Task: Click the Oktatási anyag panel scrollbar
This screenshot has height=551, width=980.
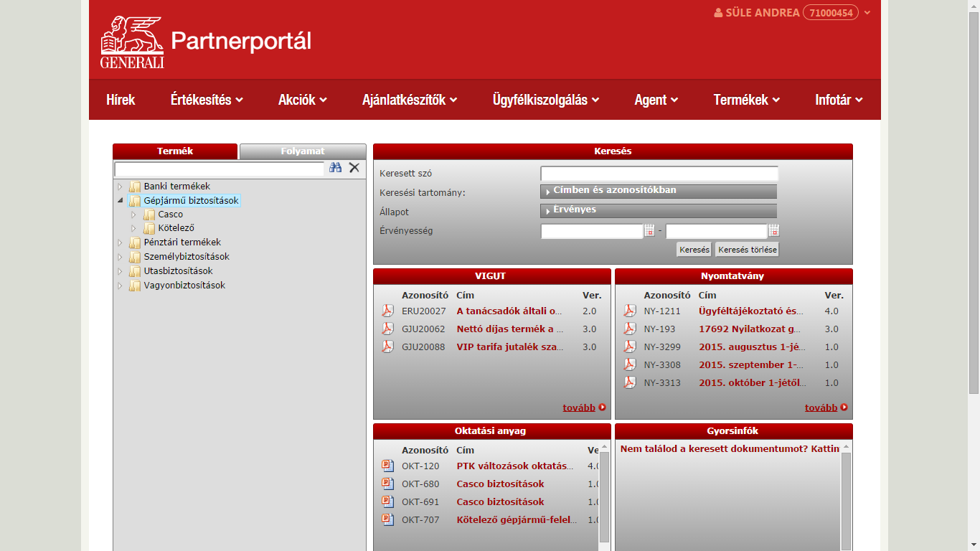Action: [604, 496]
